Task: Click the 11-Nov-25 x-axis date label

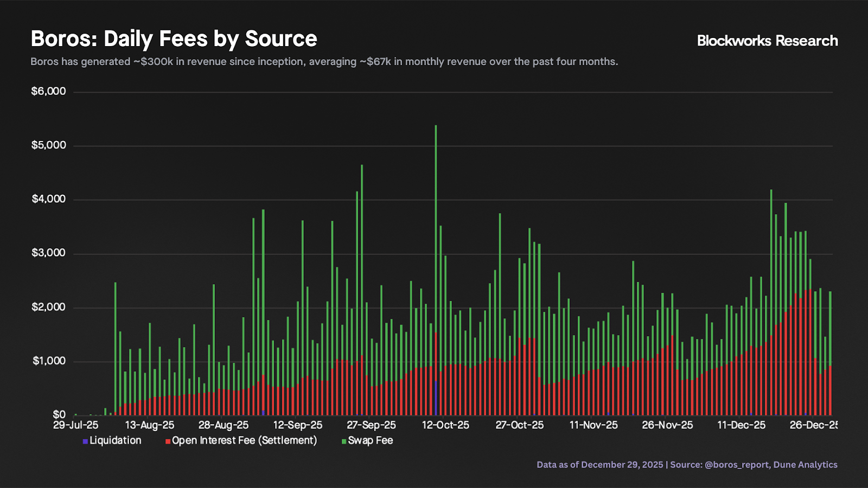Action: pyautogui.click(x=593, y=425)
